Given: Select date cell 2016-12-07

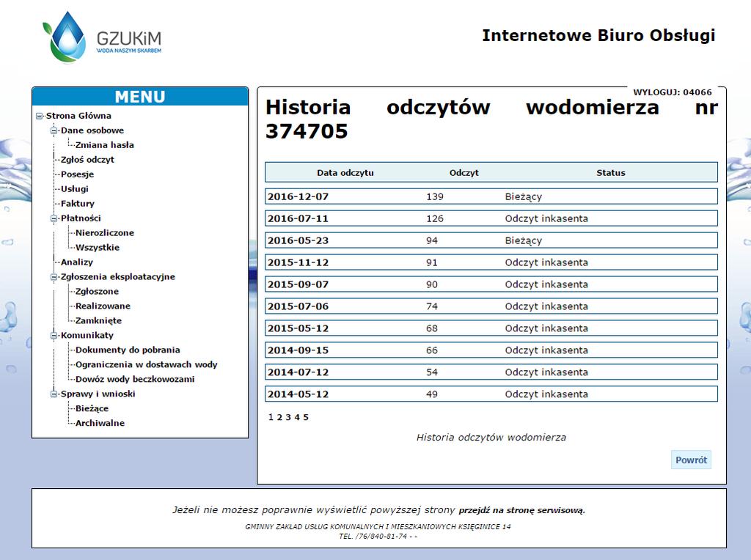Looking at the screenshot, I should [298, 196].
